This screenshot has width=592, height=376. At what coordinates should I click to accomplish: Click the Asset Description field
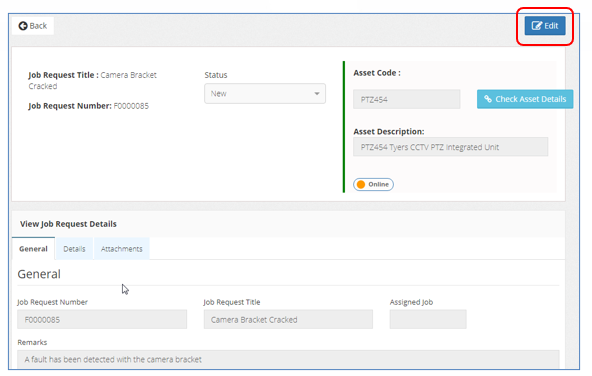(450, 147)
